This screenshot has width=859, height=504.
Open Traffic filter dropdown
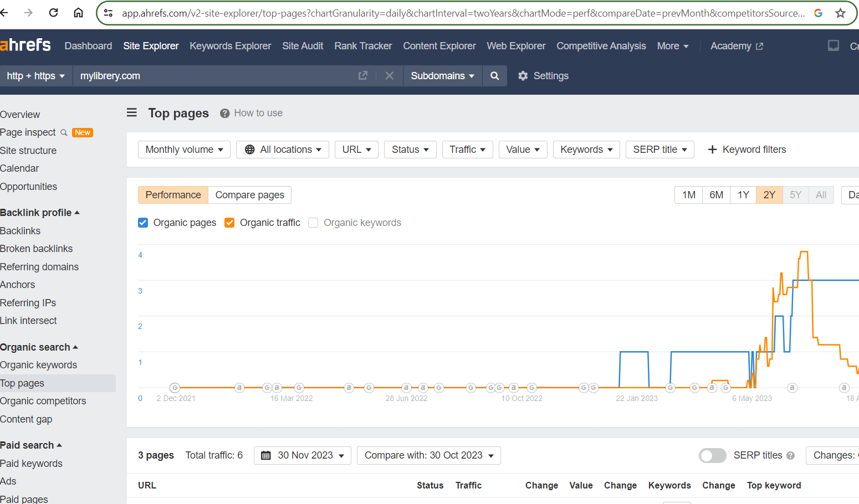[467, 150]
